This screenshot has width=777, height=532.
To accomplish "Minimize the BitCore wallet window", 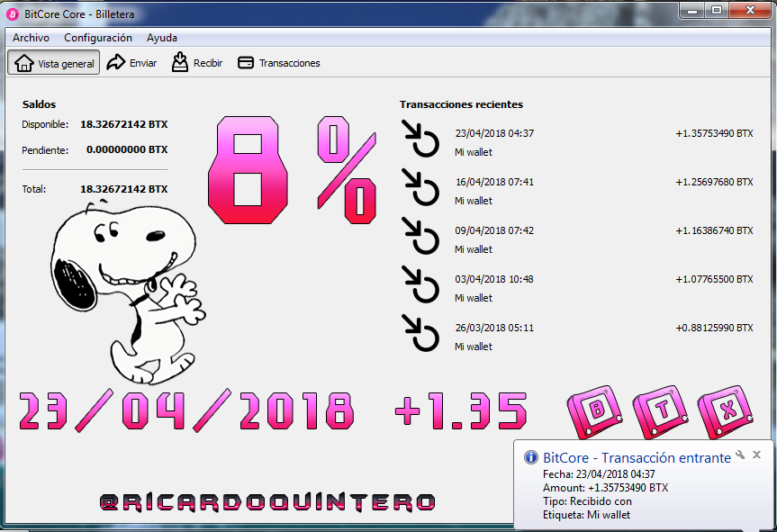I will click(x=692, y=10).
